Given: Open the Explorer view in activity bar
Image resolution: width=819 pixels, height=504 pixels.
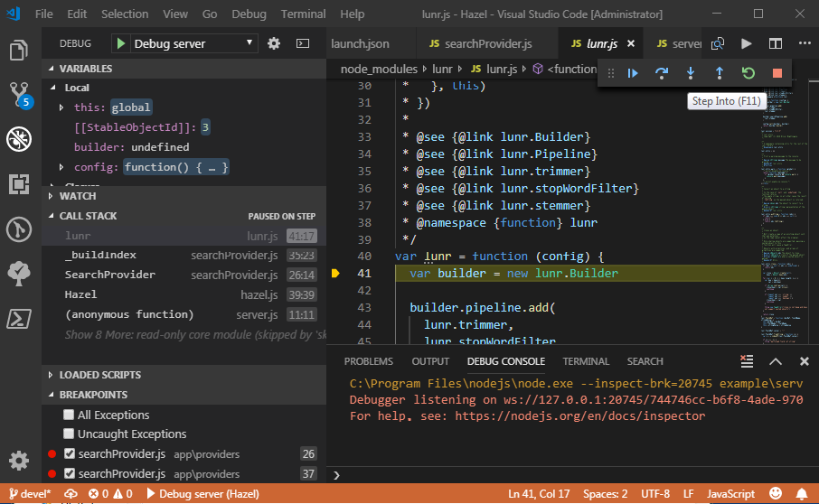Looking at the screenshot, I should click(19, 50).
